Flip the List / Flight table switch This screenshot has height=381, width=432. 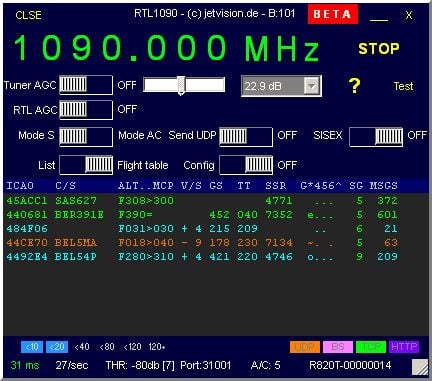pos(86,165)
